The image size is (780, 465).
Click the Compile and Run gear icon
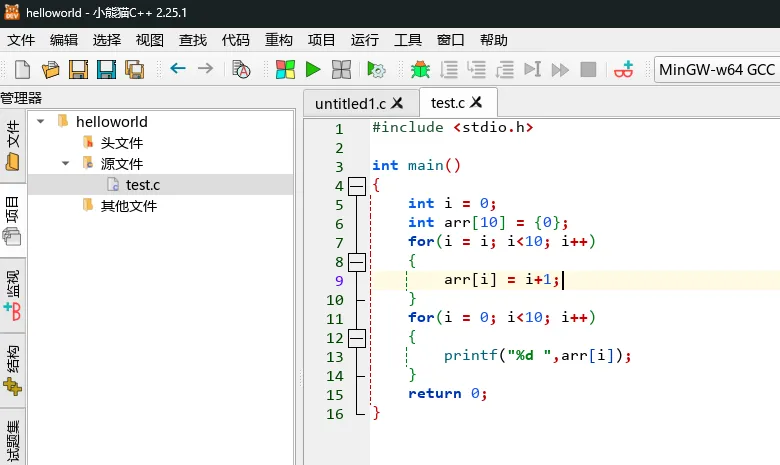click(376, 69)
